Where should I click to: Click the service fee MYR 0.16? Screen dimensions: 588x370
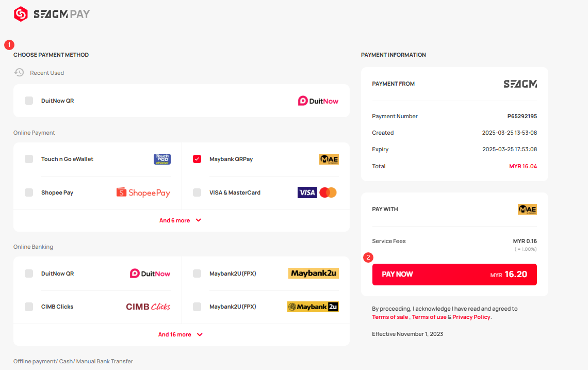525,241
